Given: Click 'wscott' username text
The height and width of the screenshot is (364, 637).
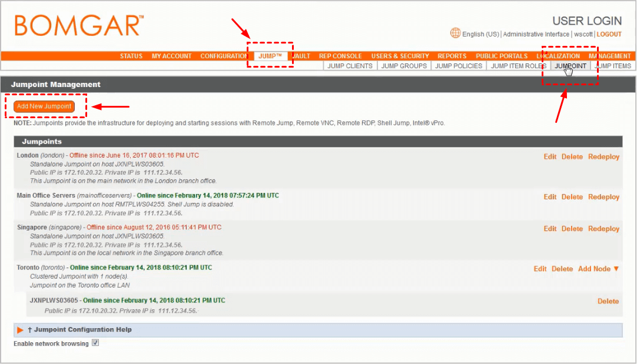Looking at the screenshot, I should 583,34.
